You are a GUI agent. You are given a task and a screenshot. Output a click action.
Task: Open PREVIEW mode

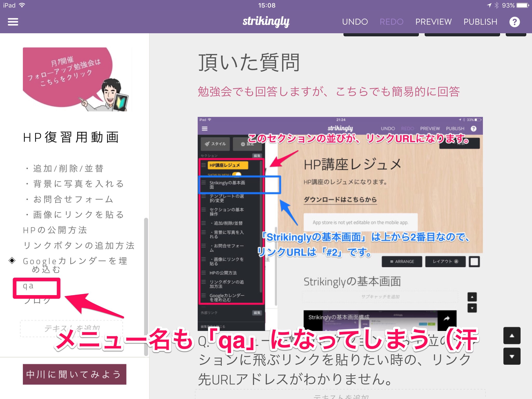[x=433, y=22]
